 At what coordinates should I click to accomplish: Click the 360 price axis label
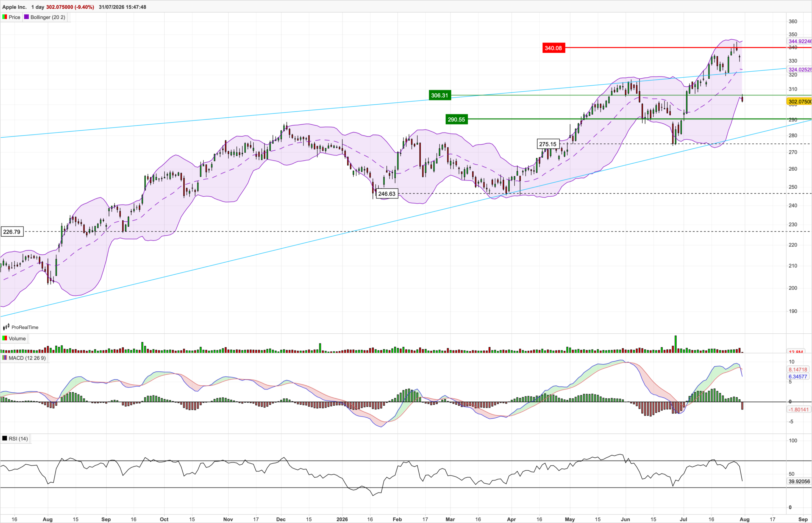793,21
